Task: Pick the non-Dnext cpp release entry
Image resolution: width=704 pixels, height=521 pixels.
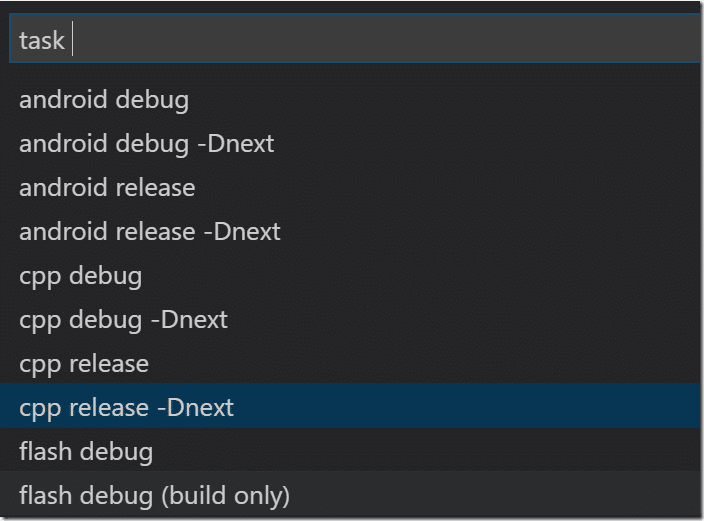Action: (350, 363)
